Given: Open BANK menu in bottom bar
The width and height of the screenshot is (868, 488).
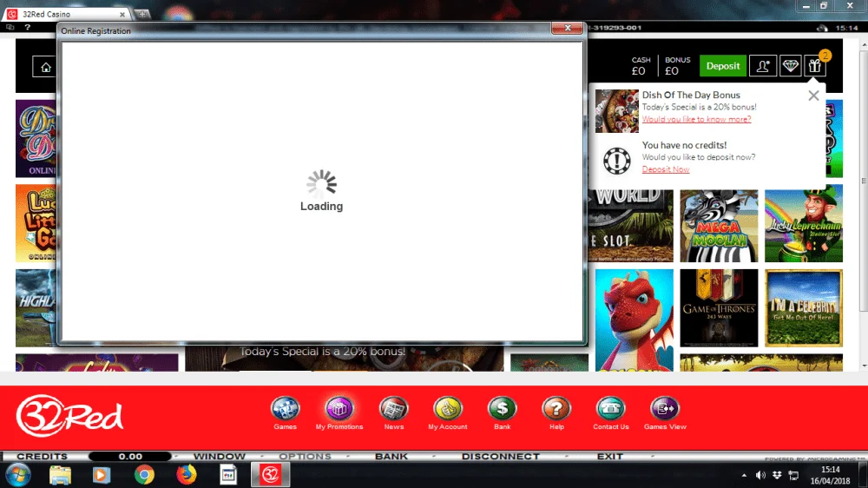Looking at the screenshot, I should (391, 457).
